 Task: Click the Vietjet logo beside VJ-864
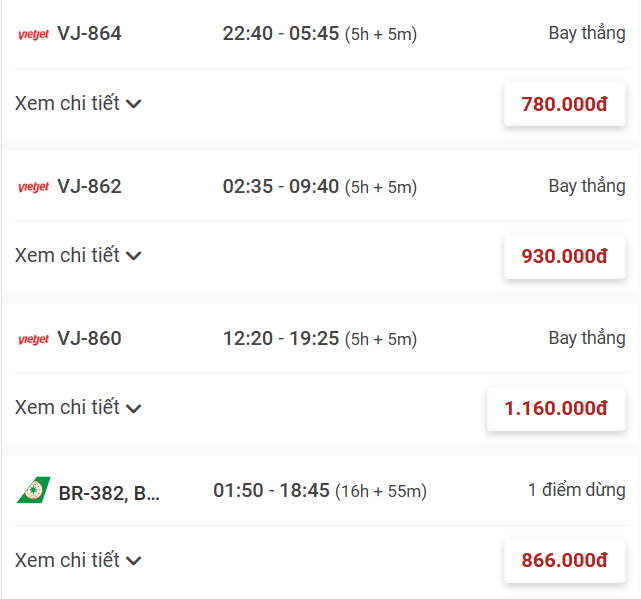pyautogui.click(x=34, y=35)
